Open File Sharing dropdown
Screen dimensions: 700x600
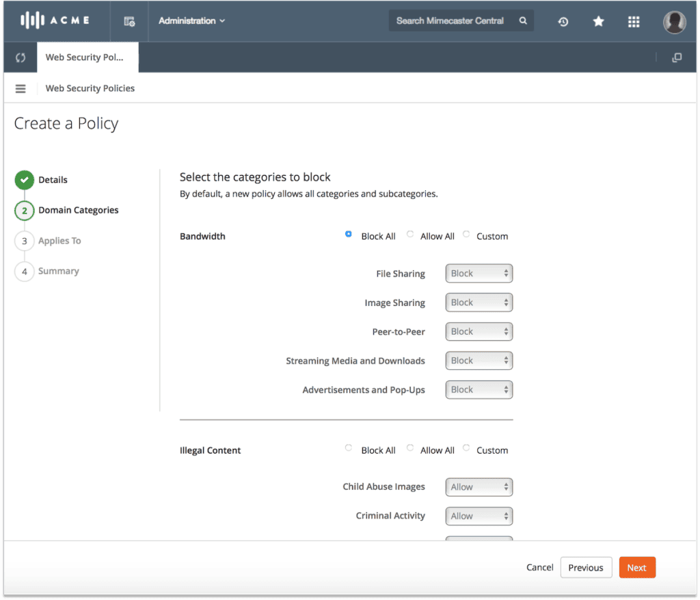point(479,274)
